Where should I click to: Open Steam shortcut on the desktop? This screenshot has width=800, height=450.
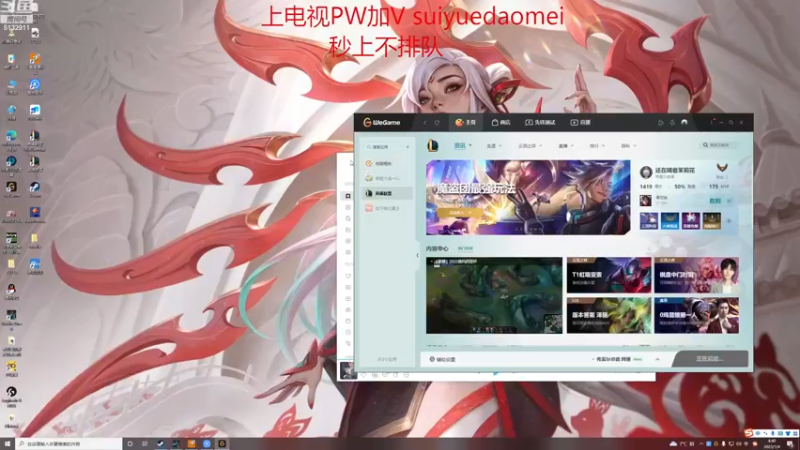35,189
